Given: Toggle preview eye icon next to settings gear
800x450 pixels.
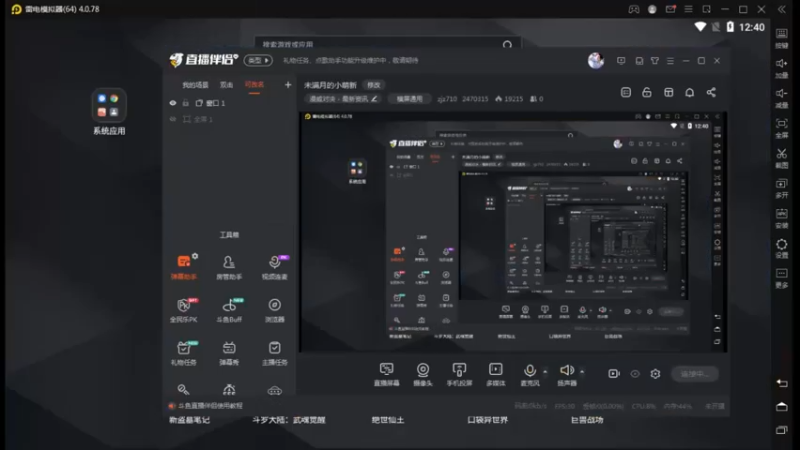Looking at the screenshot, I should click(635, 373).
